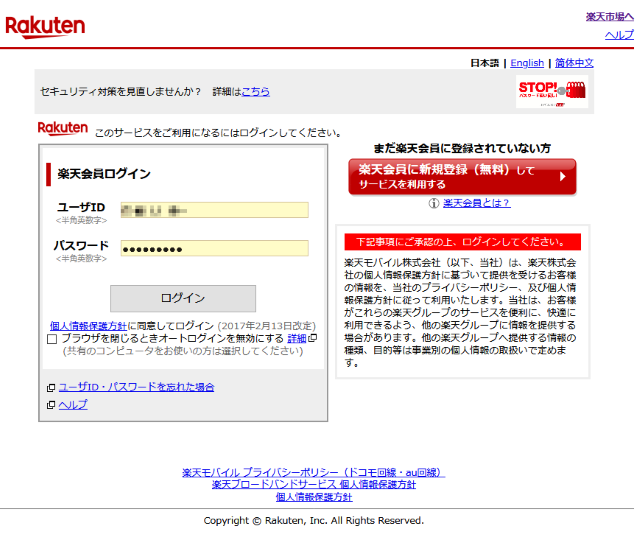Switch language to 简体中文
The width and height of the screenshot is (640, 546).
tap(574, 63)
